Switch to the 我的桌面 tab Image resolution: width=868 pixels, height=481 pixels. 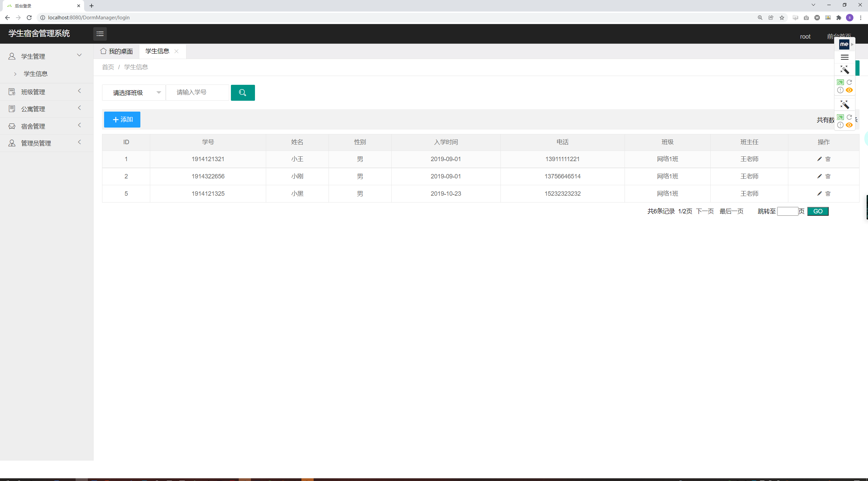pyautogui.click(x=117, y=51)
